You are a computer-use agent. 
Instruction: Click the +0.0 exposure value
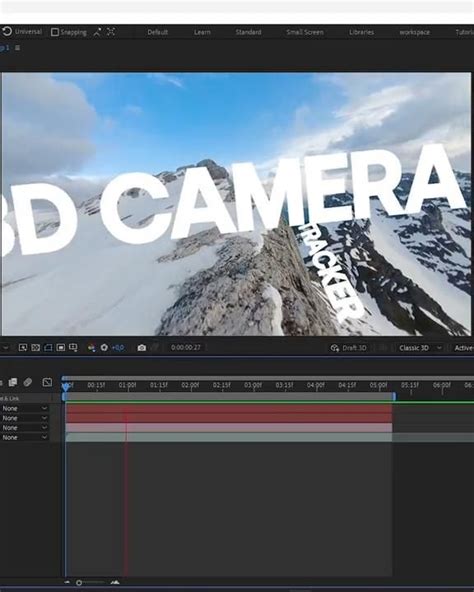click(x=118, y=348)
